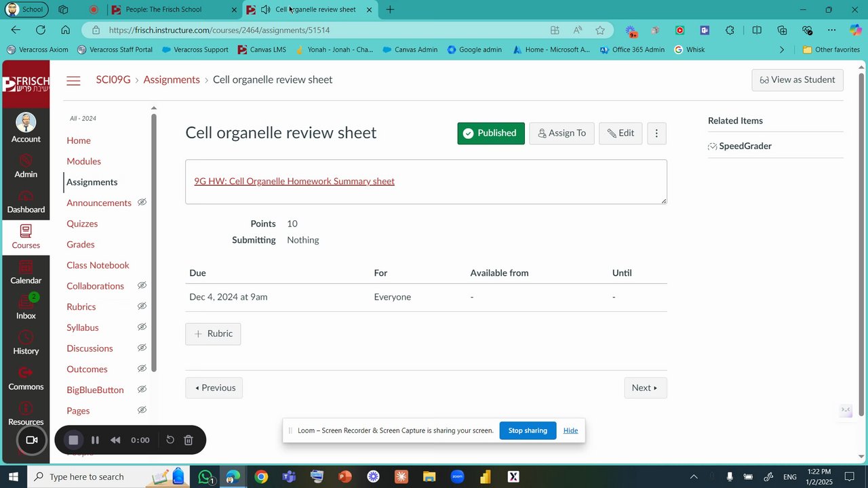Switch to People: The Frisch School tab

pyautogui.click(x=173, y=9)
